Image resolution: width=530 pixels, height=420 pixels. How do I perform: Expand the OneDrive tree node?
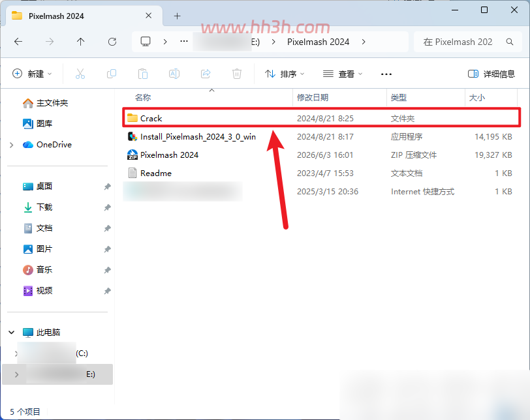12,145
